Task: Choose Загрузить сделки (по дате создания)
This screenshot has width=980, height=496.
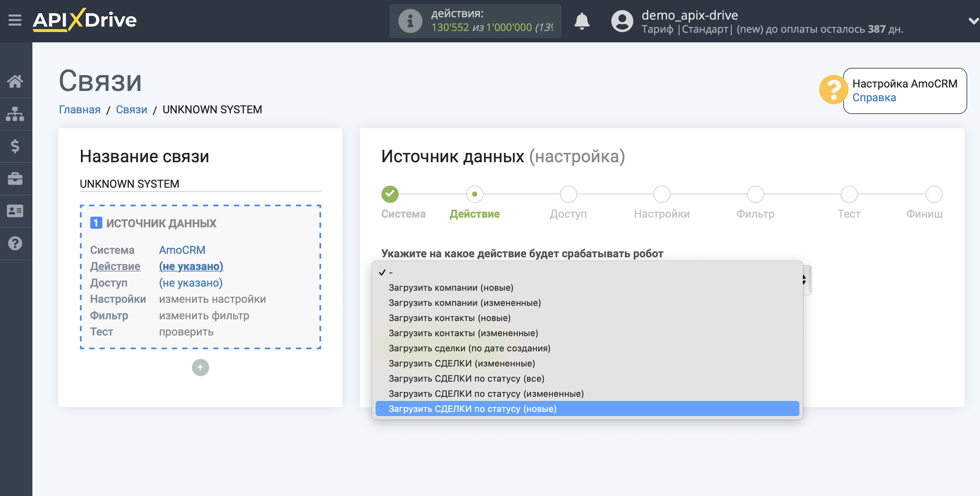Action: (587, 348)
